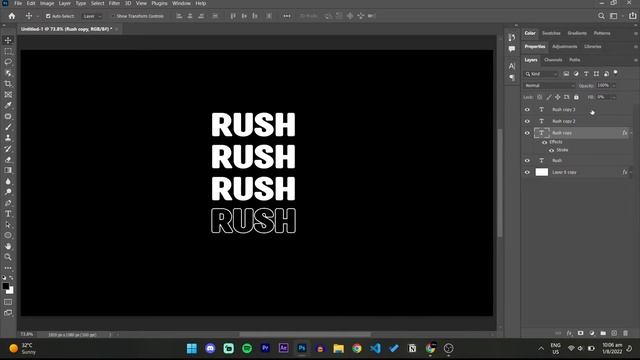Open Spotify from the taskbar
The width and height of the screenshot is (640, 360).
pos(247,348)
